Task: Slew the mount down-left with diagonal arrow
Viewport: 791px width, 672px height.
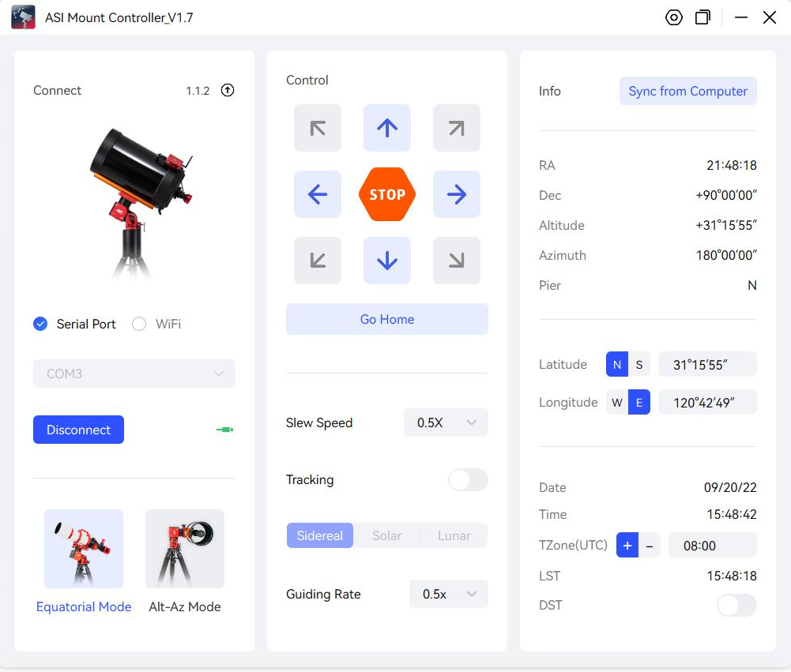Action: pyautogui.click(x=318, y=261)
